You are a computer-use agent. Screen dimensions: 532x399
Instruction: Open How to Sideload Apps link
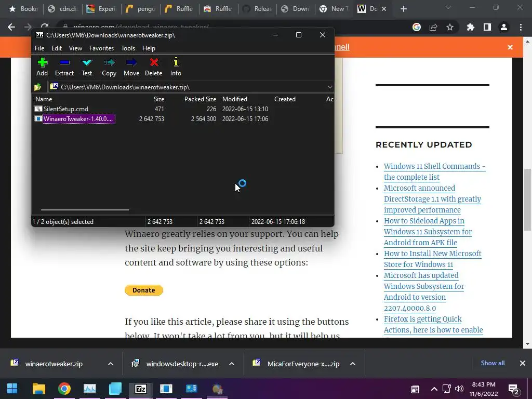[x=428, y=232]
